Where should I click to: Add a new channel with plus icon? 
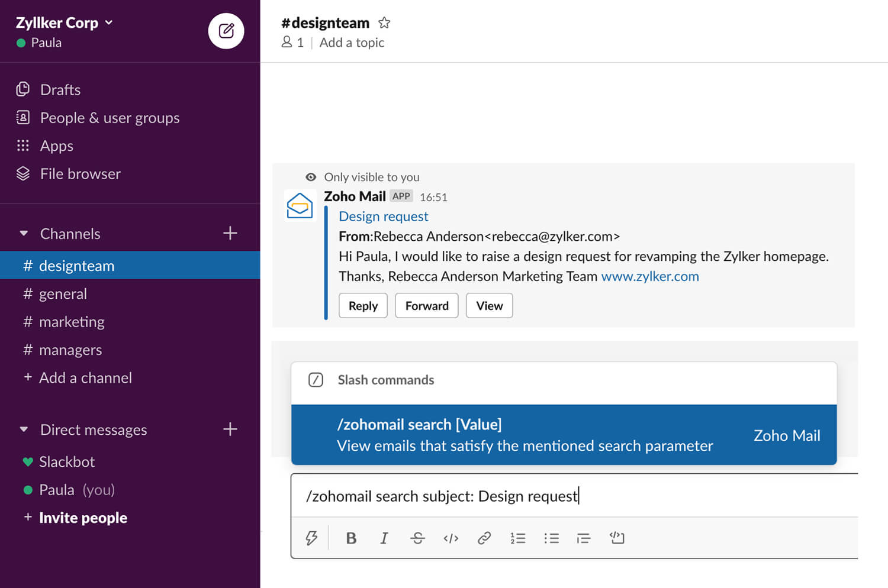(230, 234)
